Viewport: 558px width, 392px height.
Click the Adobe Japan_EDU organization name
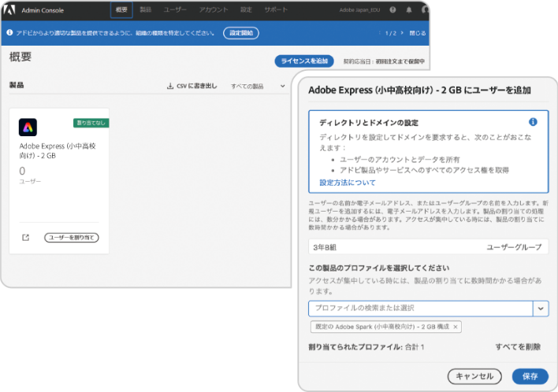pos(359,10)
